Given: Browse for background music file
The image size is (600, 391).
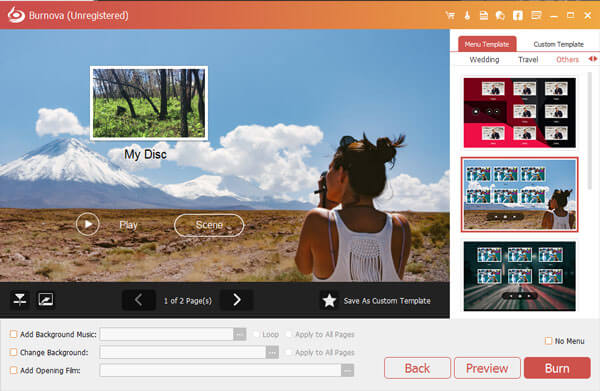Looking at the screenshot, I should [x=240, y=334].
